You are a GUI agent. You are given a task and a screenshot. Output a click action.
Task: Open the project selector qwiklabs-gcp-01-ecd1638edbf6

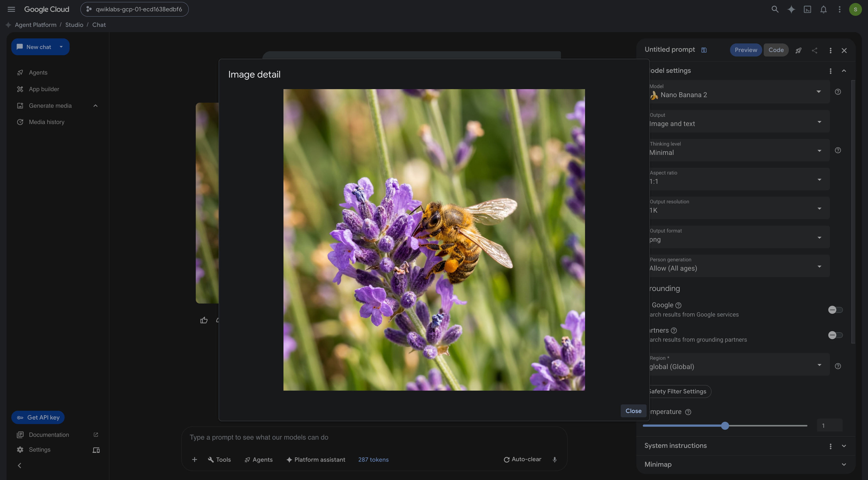click(134, 10)
